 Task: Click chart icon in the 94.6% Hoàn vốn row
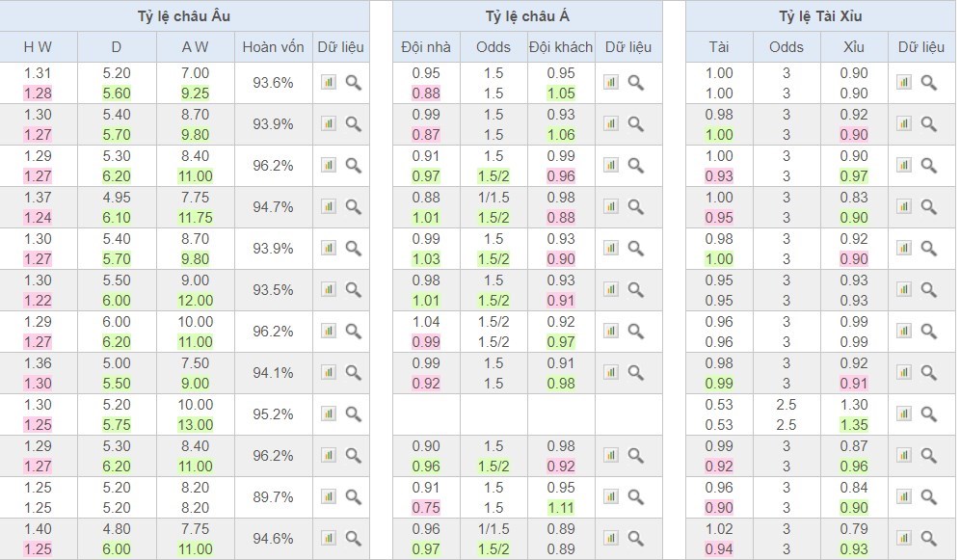click(328, 539)
